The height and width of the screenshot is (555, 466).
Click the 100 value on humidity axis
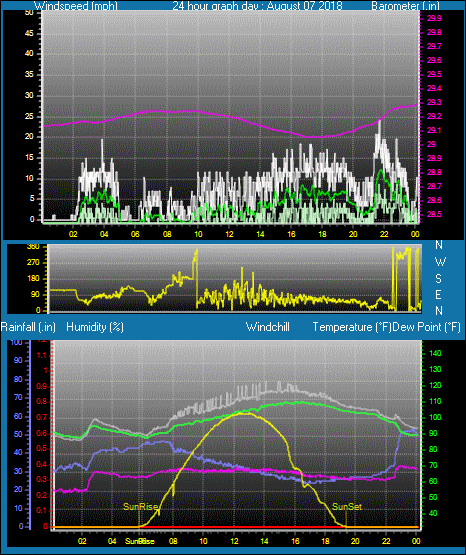[16, 343]
